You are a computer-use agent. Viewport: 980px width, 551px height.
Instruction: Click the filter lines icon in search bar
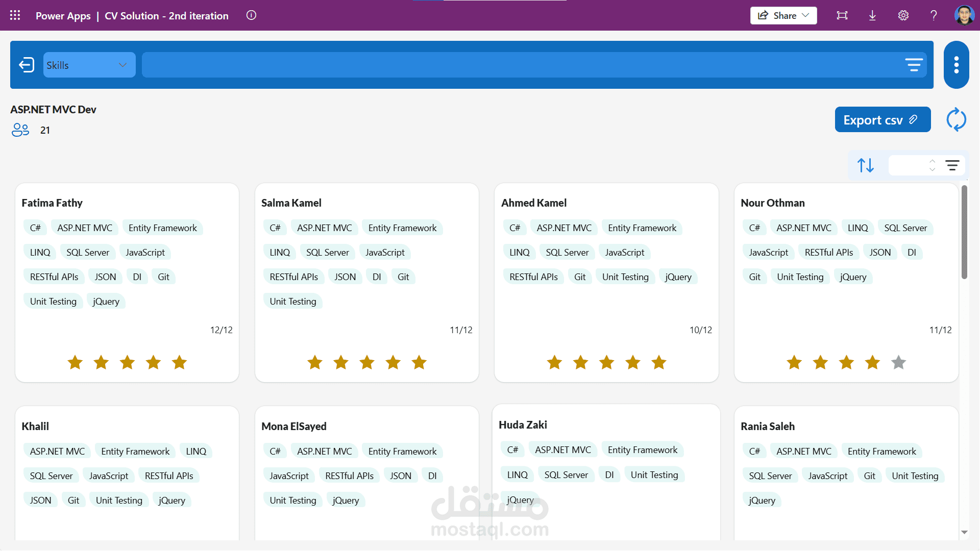[914, 65]
